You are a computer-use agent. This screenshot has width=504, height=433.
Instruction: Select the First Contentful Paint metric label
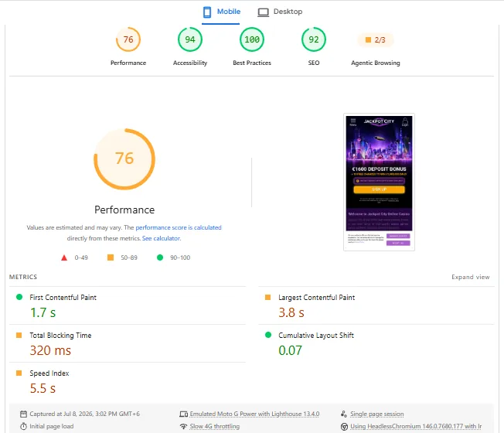point(63,298)
